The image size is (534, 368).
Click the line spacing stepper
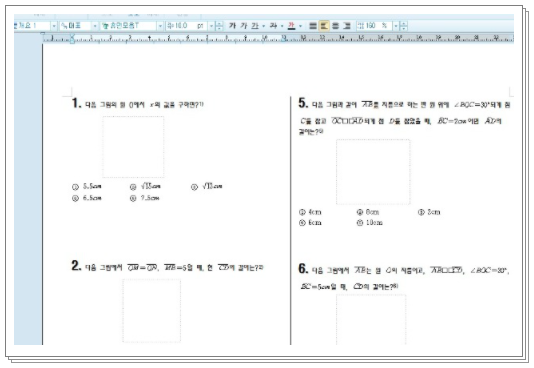point(403,26)
